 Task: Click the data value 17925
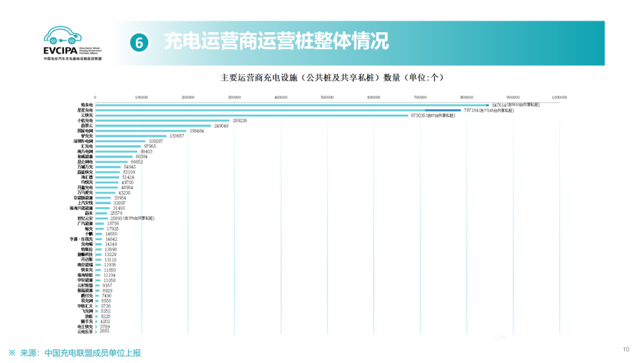113,229
